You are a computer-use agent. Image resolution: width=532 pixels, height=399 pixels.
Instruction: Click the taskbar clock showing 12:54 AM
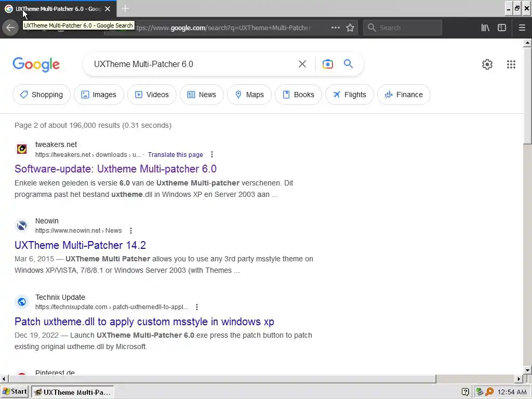pyautogui.click(x=512, y=392)
